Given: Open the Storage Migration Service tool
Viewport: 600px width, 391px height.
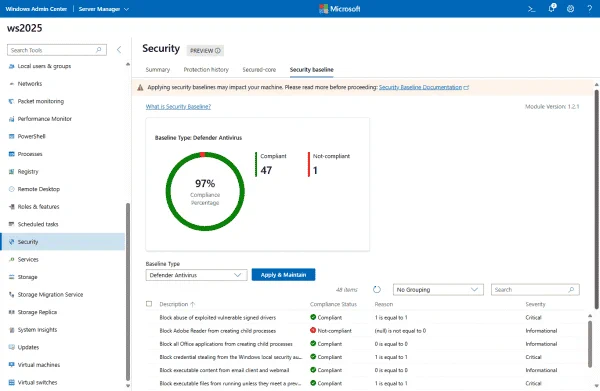Looking at the screenshot, I should pos(50,295).
